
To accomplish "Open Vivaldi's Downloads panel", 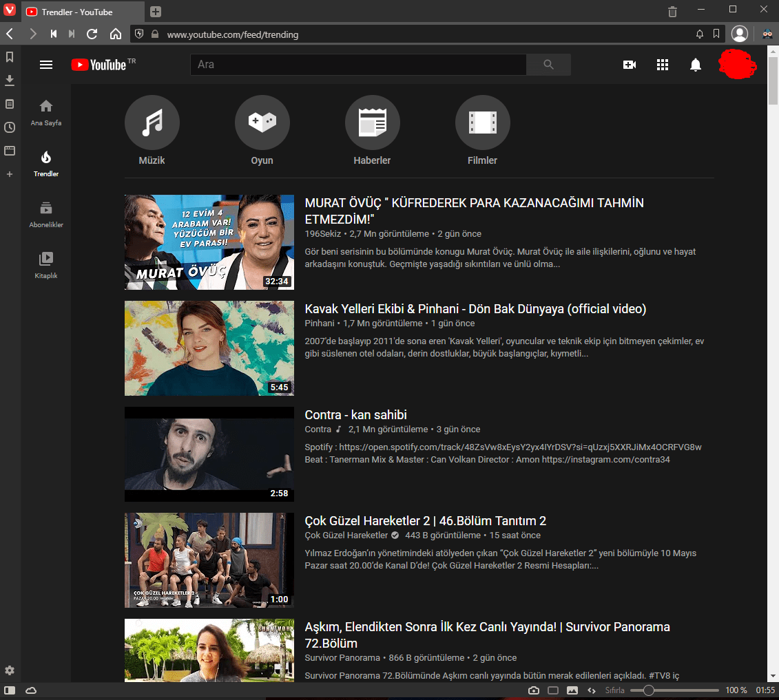I will coord(10,81).
